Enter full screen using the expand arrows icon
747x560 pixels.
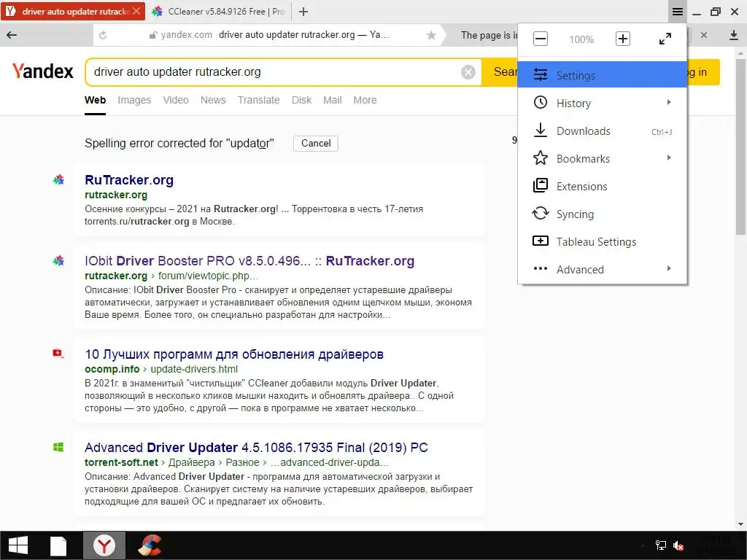tap(665, 39)
